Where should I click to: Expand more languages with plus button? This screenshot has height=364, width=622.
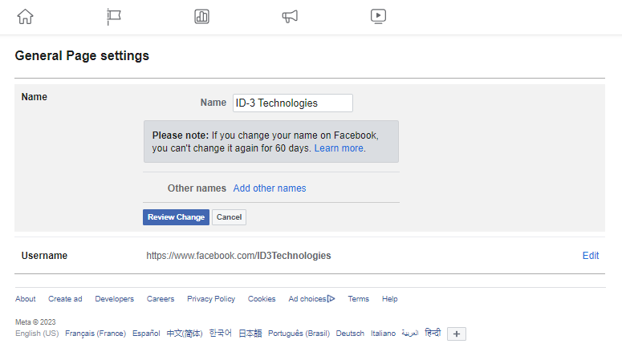coord(456,334)
